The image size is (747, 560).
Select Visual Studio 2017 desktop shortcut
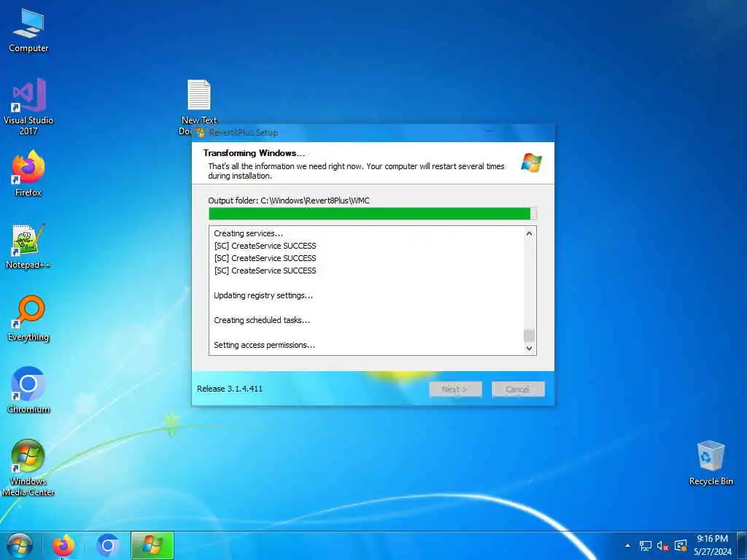click(28, 106)
